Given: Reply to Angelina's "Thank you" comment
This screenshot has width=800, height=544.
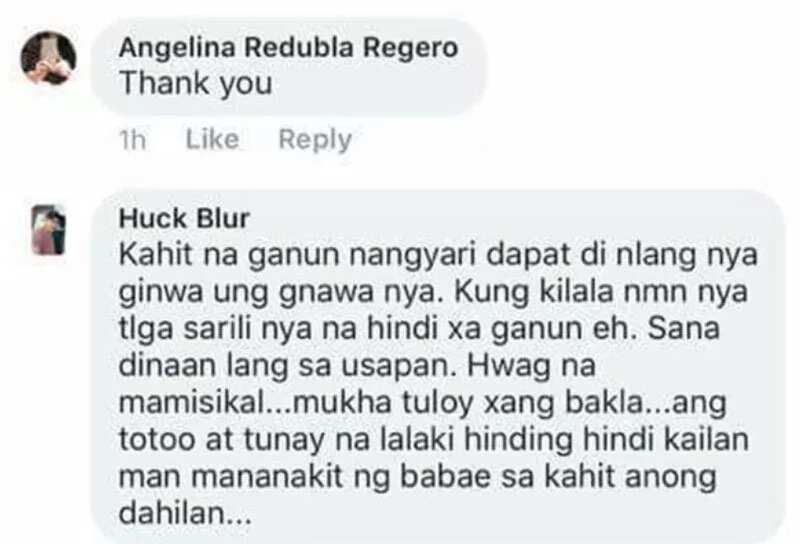Looking at the screenshot, I should pyautogui.click(x=315, y=139).
